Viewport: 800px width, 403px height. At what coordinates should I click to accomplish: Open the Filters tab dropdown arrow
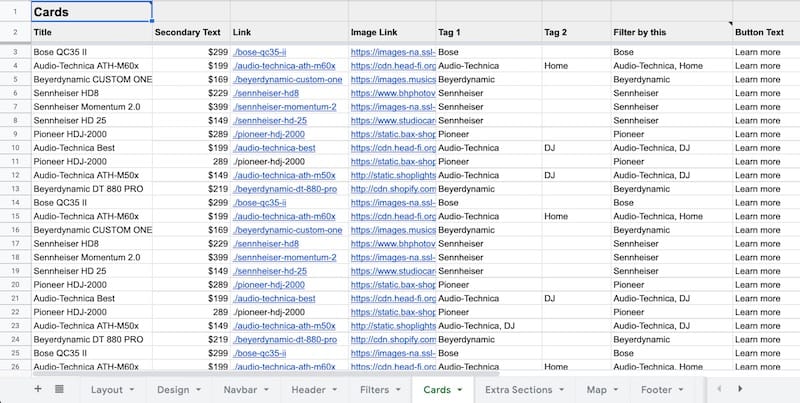[398, 390]
